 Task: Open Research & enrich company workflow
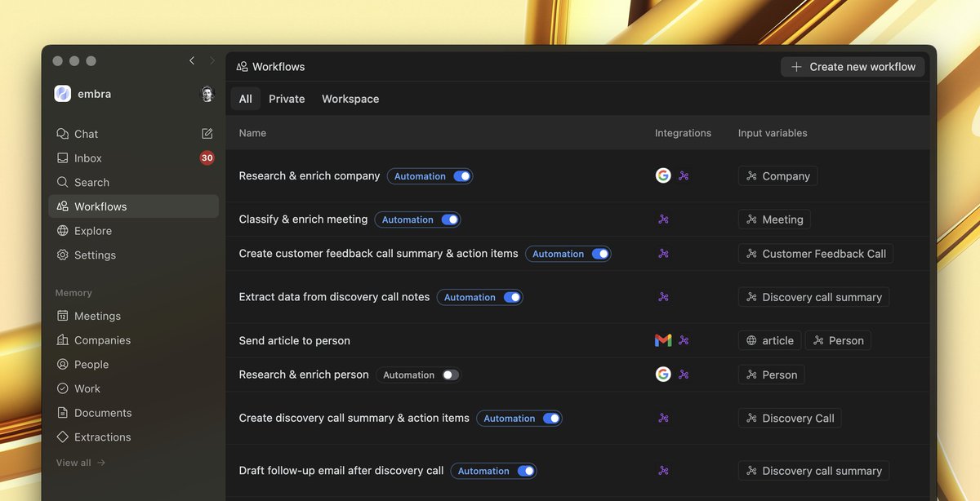310,175
